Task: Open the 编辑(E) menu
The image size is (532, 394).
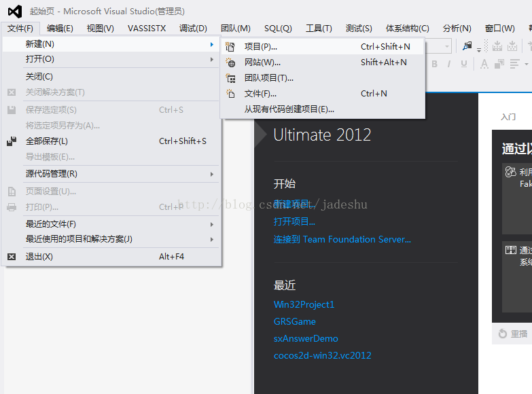Action: 60,28
